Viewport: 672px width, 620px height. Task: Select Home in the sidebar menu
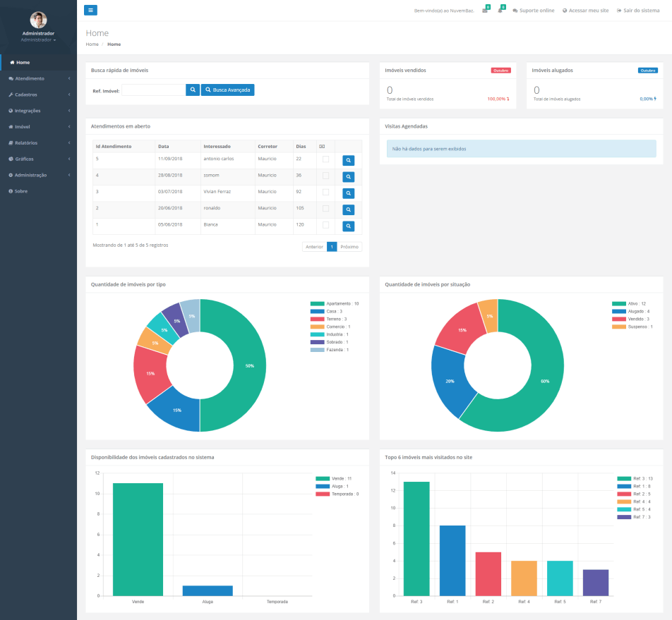[23, 62]
